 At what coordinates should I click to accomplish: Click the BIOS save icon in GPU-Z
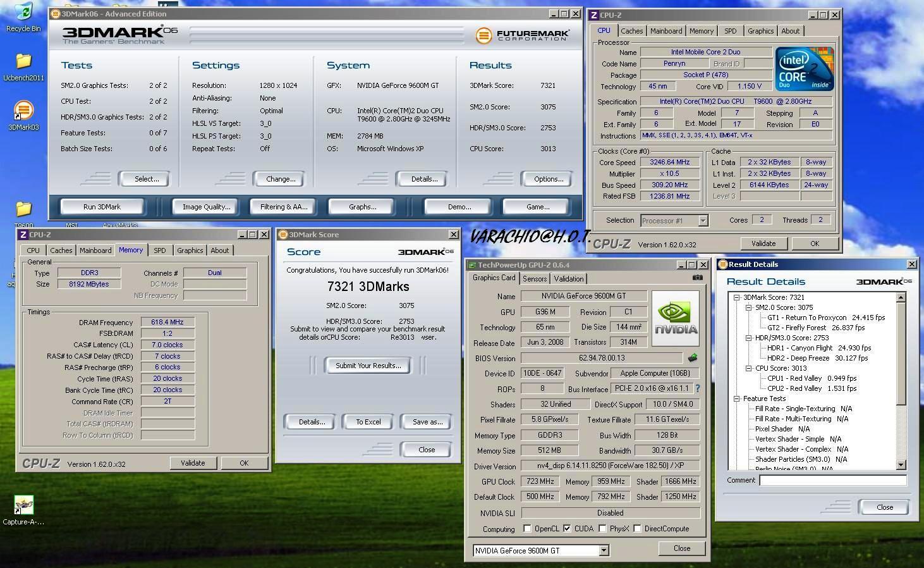point(693,358)
